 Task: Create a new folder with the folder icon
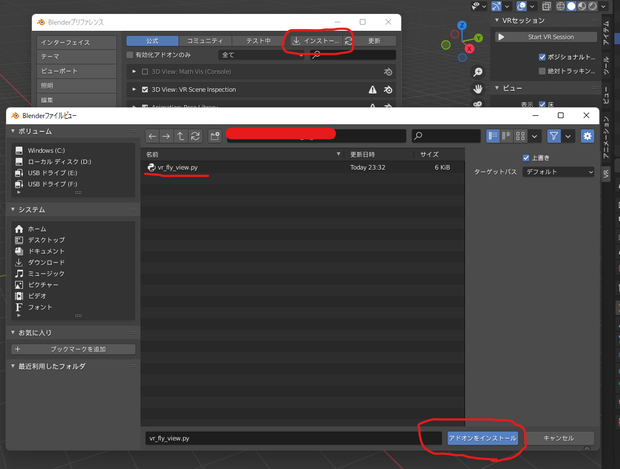[x=215, y=136]
